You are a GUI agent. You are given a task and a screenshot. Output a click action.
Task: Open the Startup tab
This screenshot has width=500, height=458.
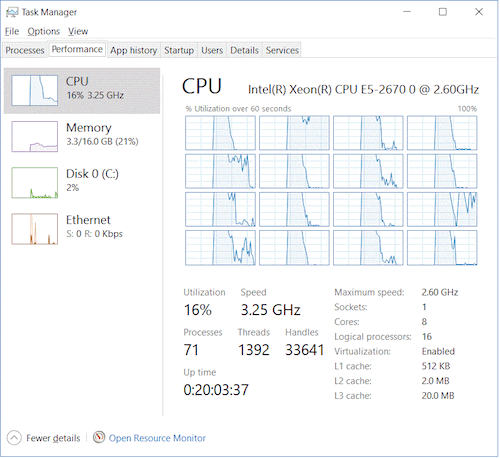pos(179,50)
